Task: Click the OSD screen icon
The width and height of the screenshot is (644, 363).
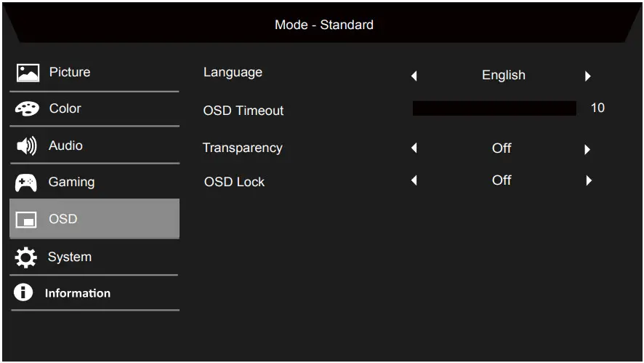Action: click(27, 220)
